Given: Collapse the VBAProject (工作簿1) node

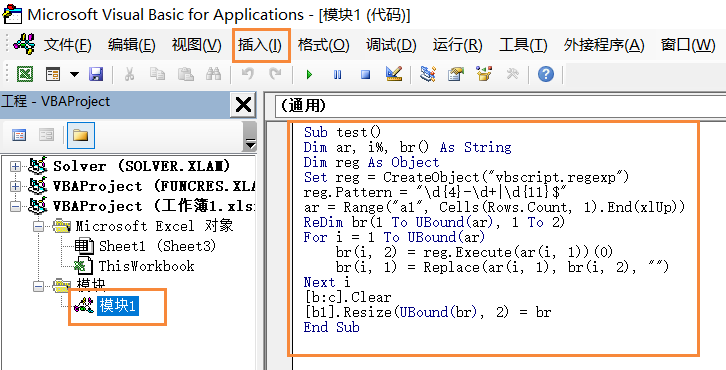Looking at the screenshot, I should click(16, 206).
